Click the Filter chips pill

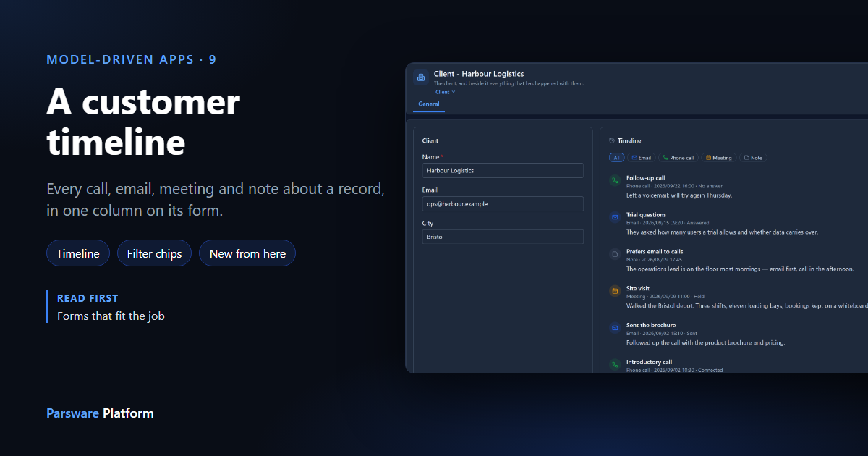pos(154,253)
